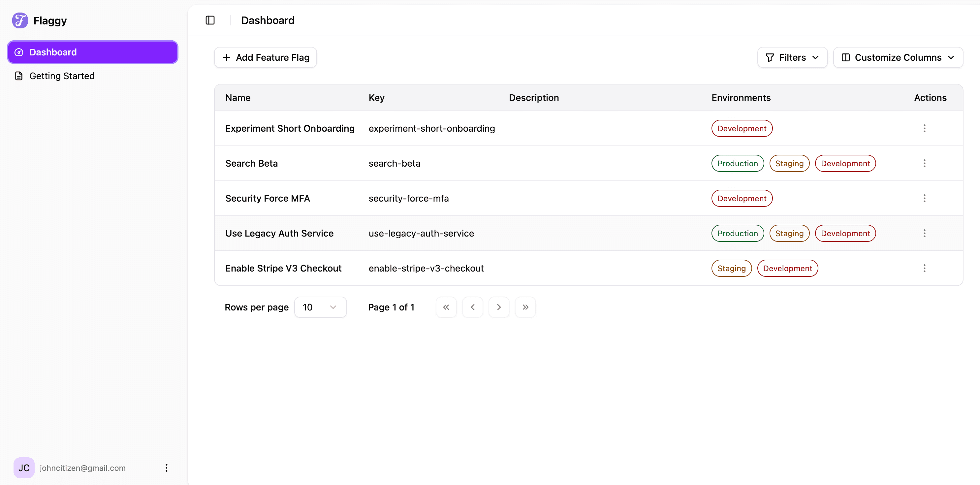Image resolution: width=980 pixels, height=485 pixels.
Task: Click the JC avatar icon
Action: coord(24,468)
